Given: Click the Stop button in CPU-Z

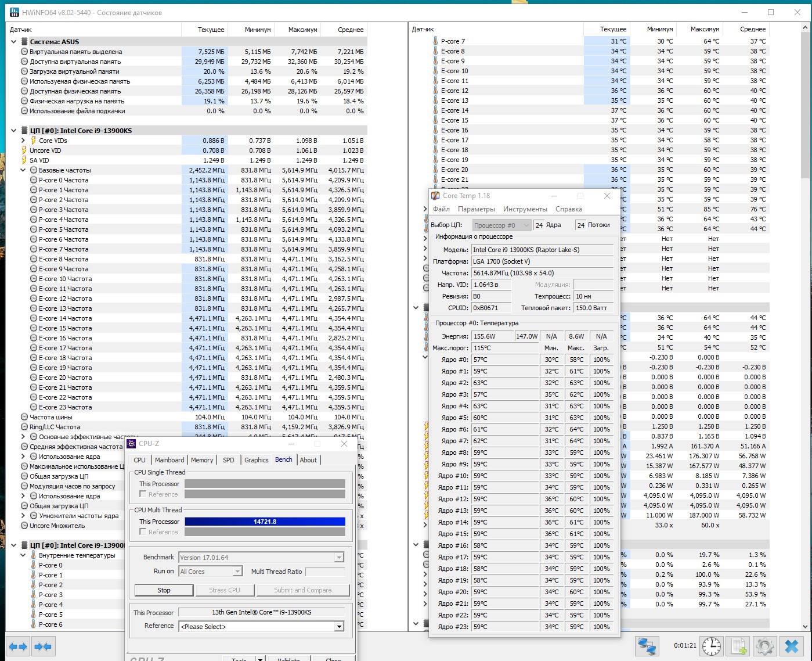Looking at the screenshot, I should coord(164,590).
